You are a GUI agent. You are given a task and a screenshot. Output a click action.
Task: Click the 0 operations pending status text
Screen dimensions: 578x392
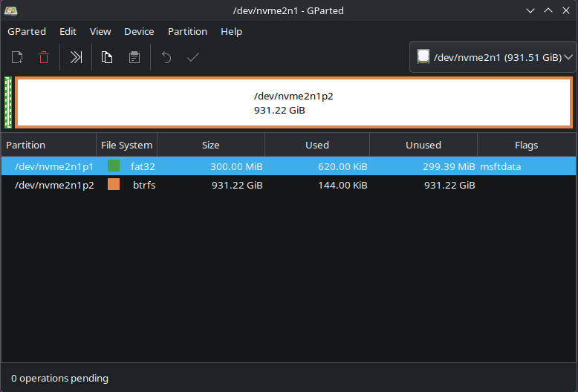click(x=59, y=379)
